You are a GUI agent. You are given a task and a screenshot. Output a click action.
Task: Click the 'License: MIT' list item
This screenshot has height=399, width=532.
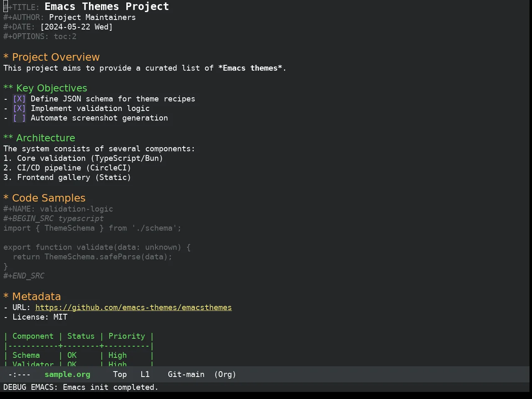35,317
